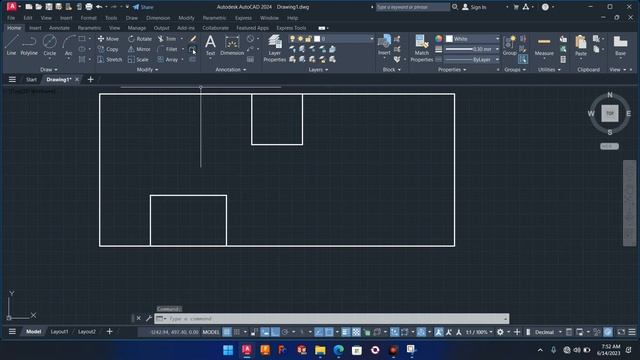This screenshot has width=640, height=360.
Task: Click Sign In button
Action: pyautogui.click(x=474, y=7)
